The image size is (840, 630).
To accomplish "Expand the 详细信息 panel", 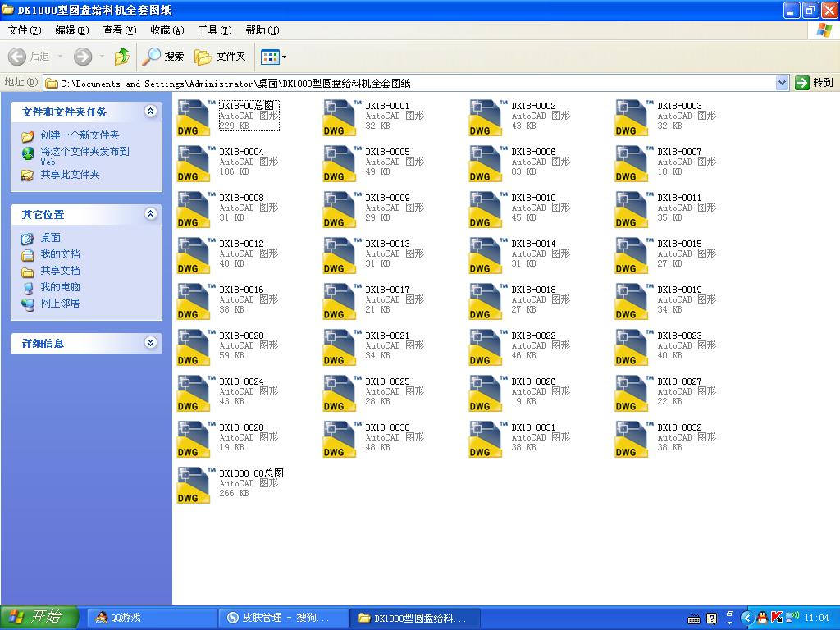I will [150, 343].
